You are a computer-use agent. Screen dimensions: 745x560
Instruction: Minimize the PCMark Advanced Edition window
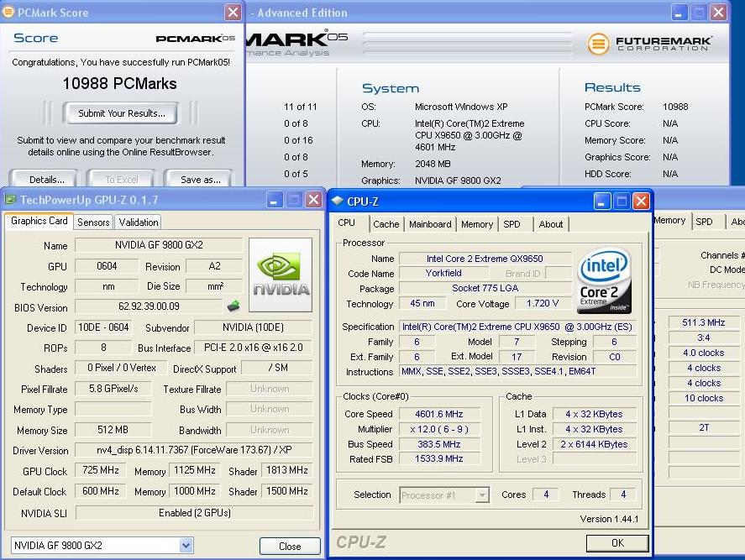point(679,13)
